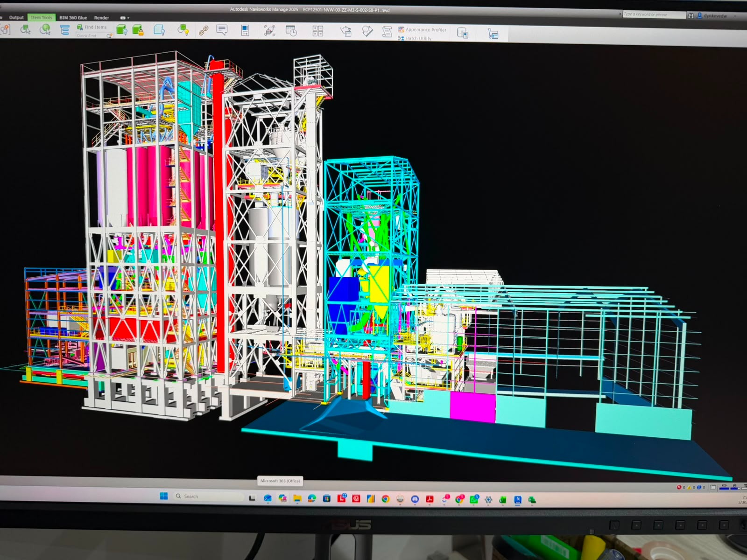The height and width of the screenshot is (560, 747).
Task: Click the Hide green cube icon
Action: [122, 30]
